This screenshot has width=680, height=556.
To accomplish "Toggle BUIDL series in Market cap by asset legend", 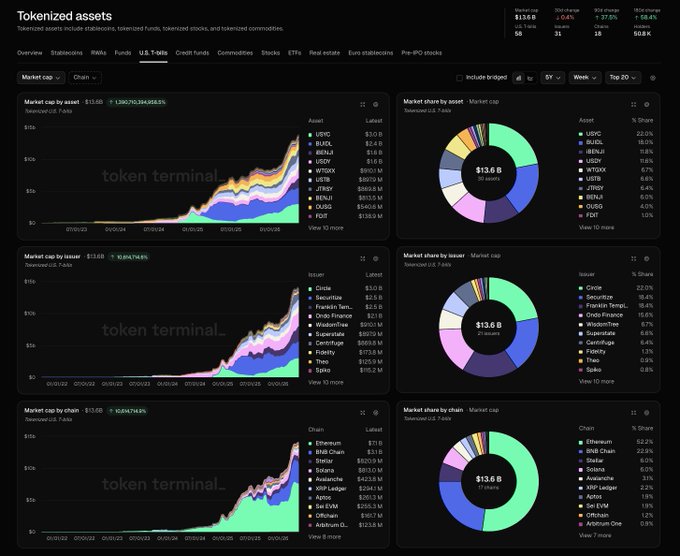I will [x=345, y=144].
